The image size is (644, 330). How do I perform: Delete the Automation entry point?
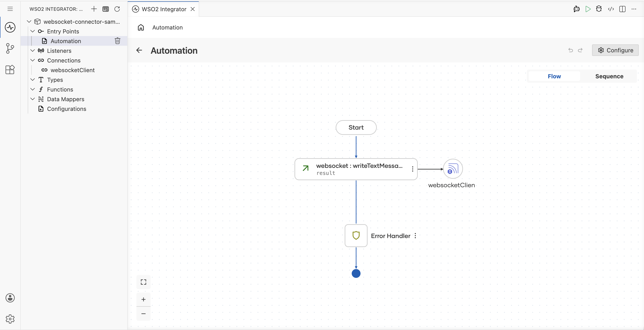click(118, 41)
